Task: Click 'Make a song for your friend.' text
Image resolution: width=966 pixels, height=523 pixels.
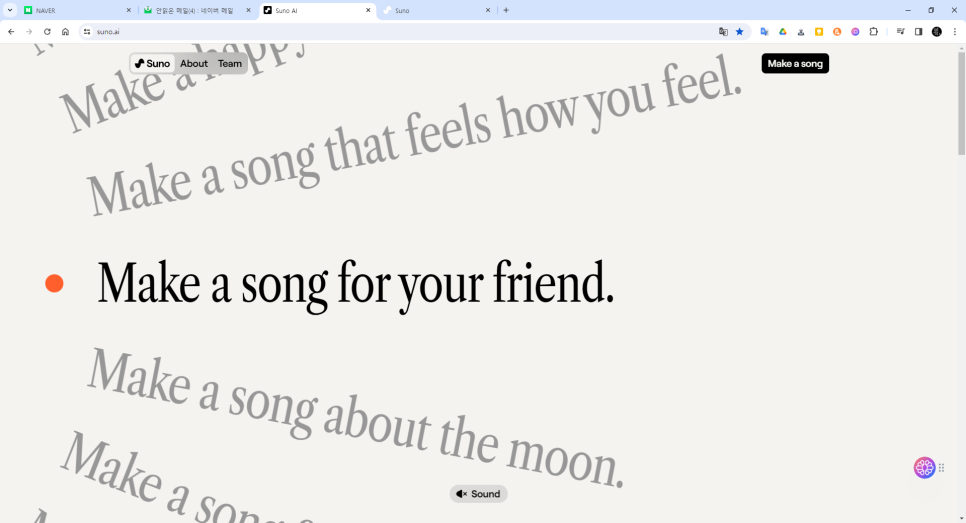Action: pyautogui.click(x=355, y=285)
